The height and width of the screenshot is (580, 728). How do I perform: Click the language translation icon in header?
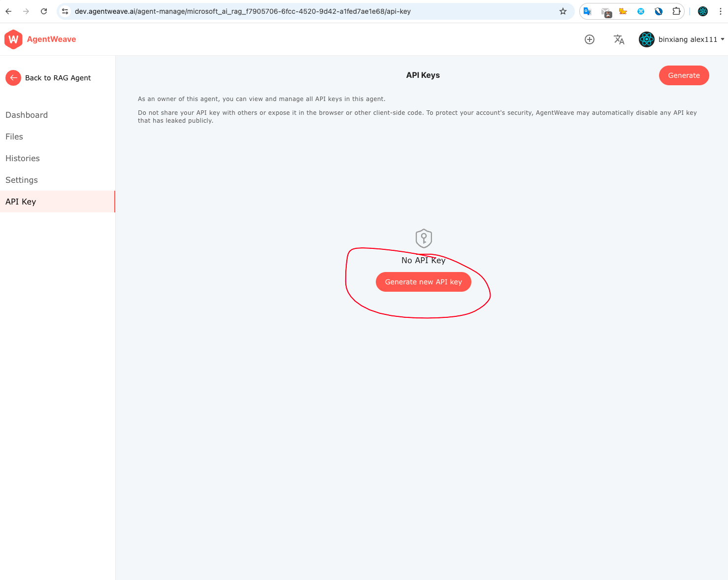(x=619, y=39)
